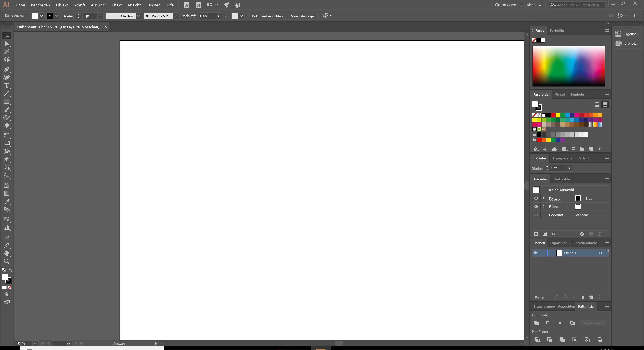Switch to the Pinsel tab
The height and width of the screenshot is (350, 644).
[560, 94]
